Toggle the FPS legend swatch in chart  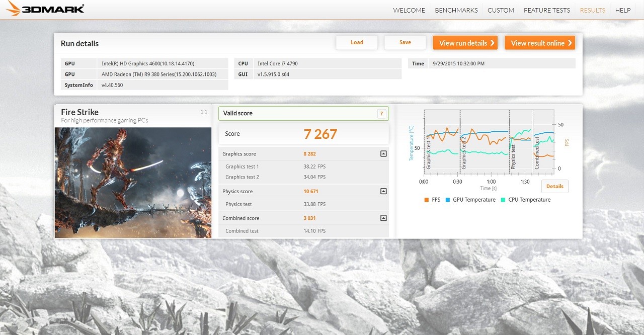click(x=427, y=200)
